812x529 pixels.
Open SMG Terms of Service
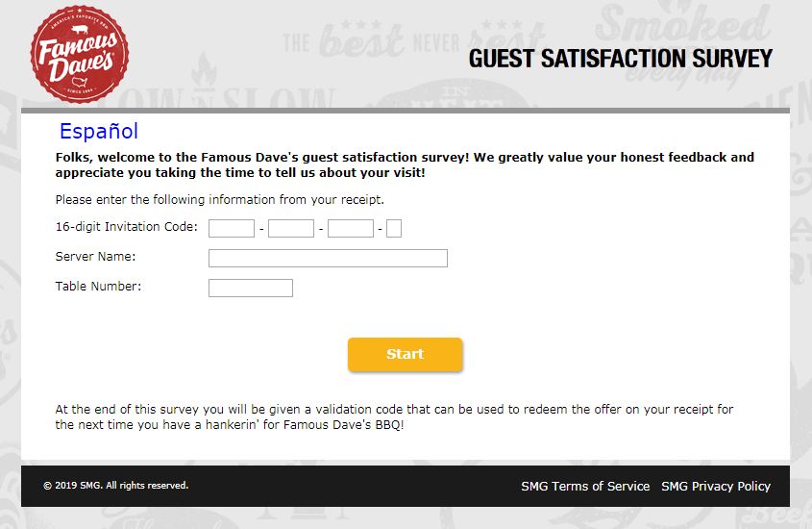coord(585,487)
